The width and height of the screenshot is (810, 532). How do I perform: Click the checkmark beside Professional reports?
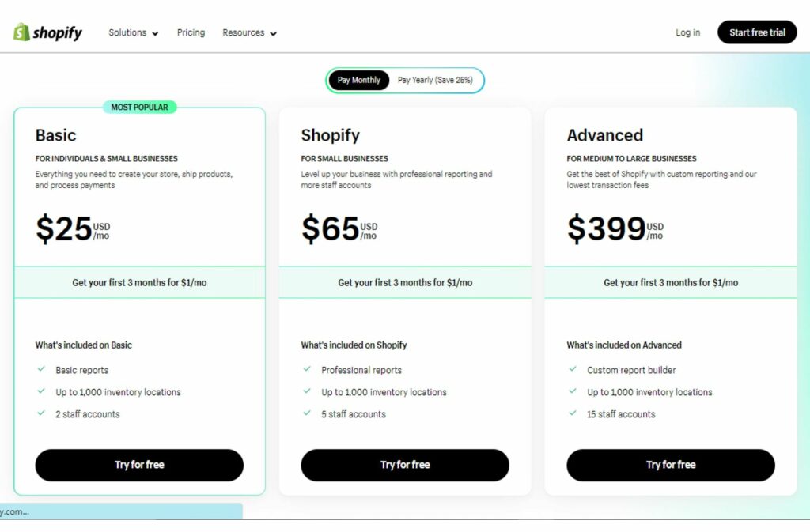pos(307,370)
